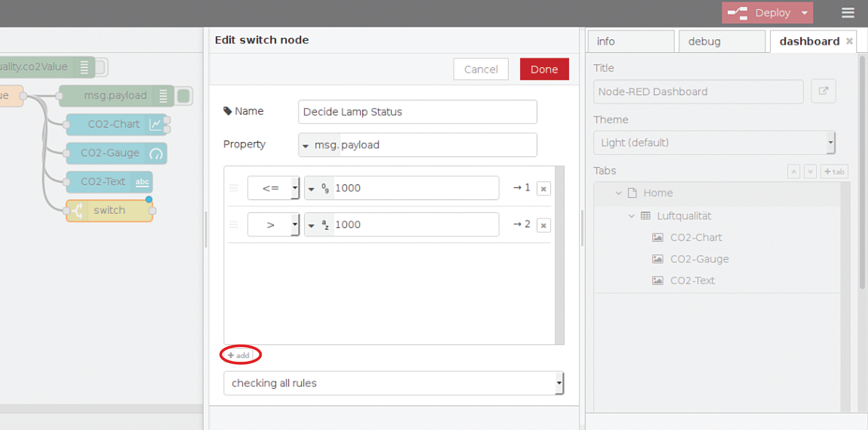
Task: Click the switch node icon on canvas
Action: tap(77, 210)
